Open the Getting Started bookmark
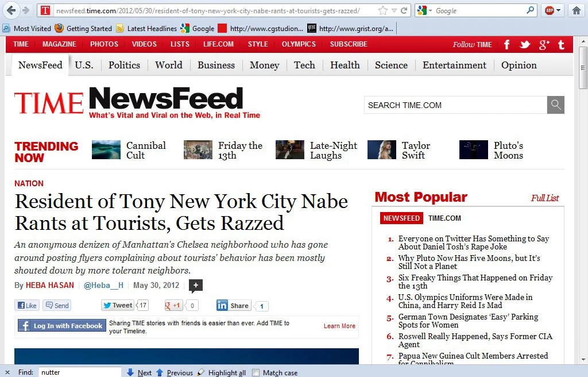The width and height of the screenshot is (588, 377). 83,29
